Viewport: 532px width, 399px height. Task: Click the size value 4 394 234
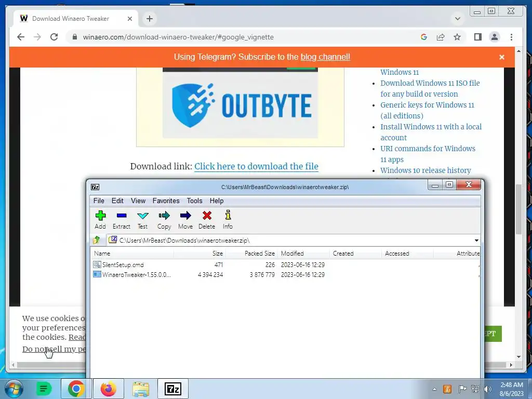coord(210,275)
